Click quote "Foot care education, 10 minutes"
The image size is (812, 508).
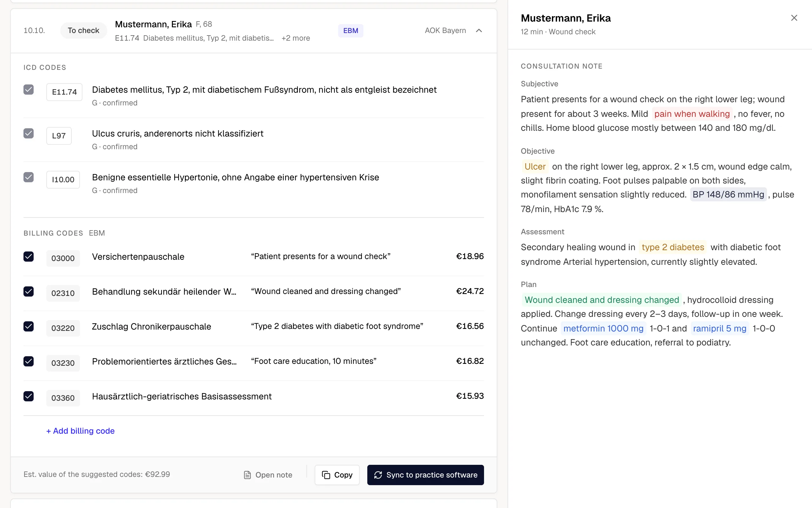313,361
